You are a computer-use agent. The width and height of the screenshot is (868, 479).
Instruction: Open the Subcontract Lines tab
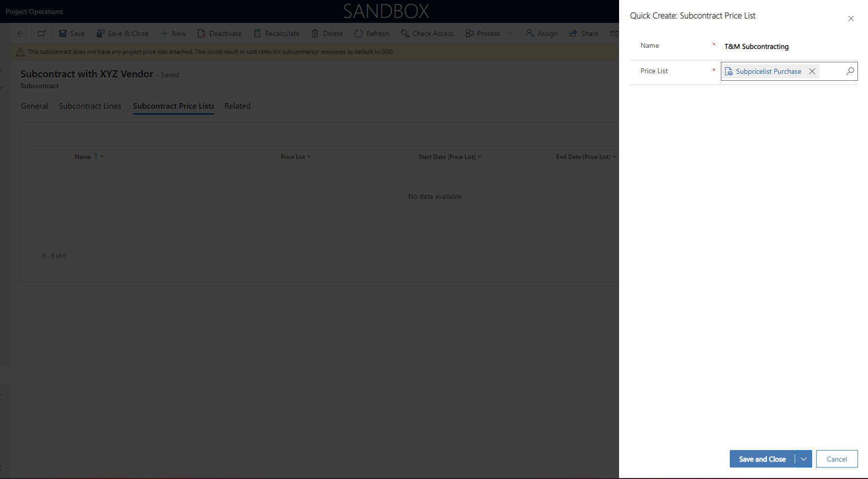coord(90,106)
